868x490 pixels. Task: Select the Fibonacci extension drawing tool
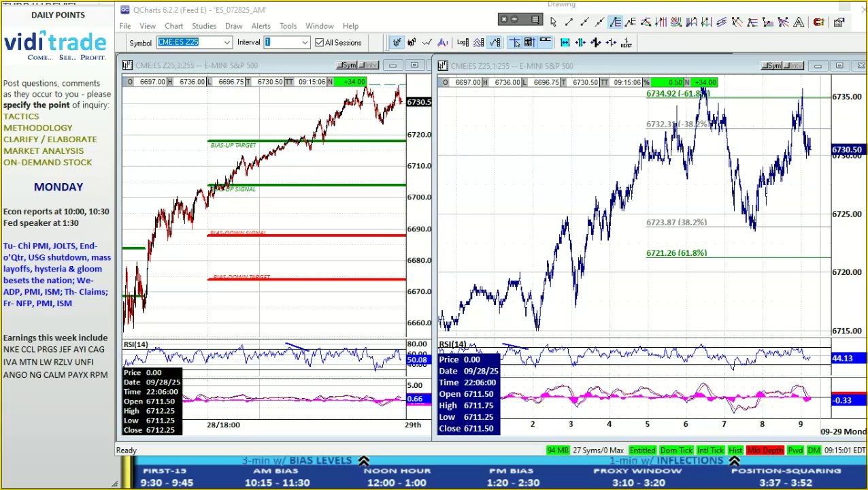point(630,22)
